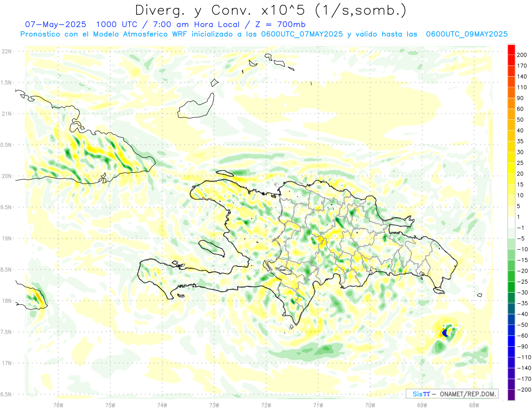Click the "6.5N" latitude label
Screen dimensions: 532x411
point(6,394)
